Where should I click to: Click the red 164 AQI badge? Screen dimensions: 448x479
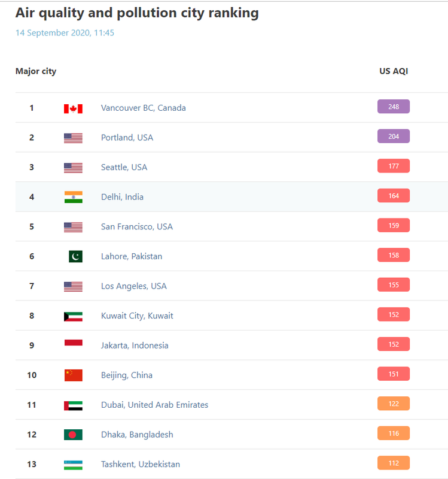(x=394, y=196)
